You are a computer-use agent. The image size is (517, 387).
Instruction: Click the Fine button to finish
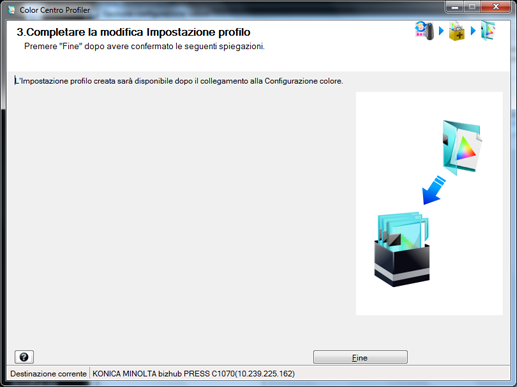pyautogui.click(x=360, y=357)
